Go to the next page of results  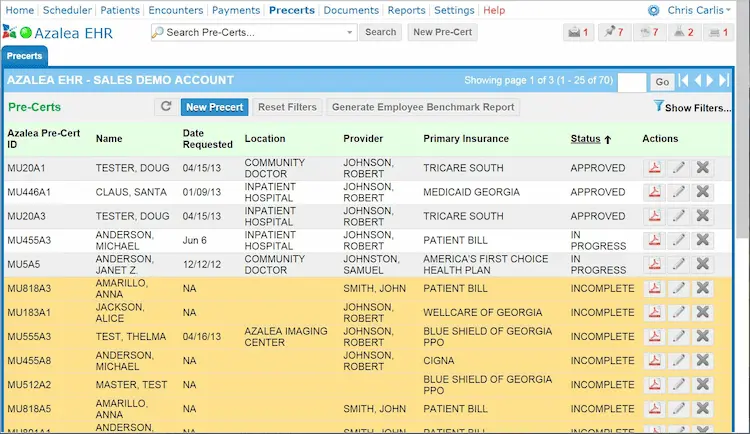(710, 80)
